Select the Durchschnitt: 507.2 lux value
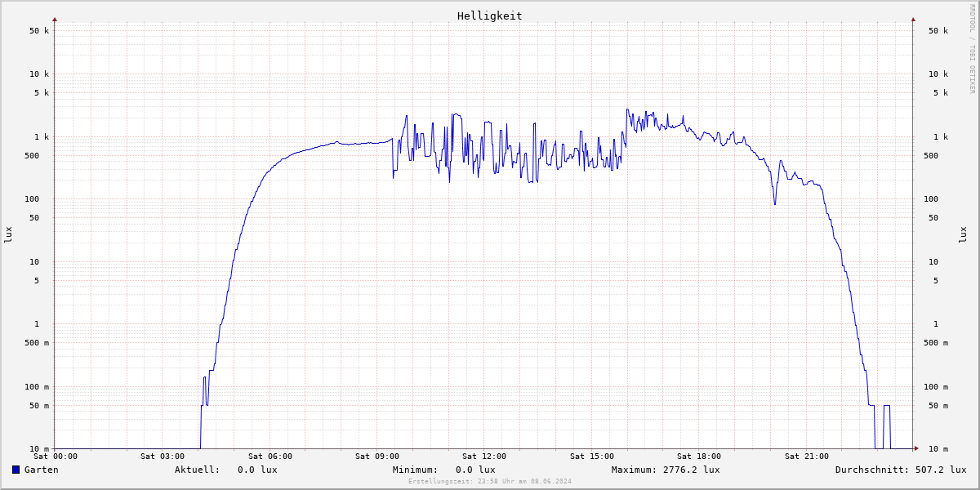This screenshot has height=490, width=980. pos(901,470)
